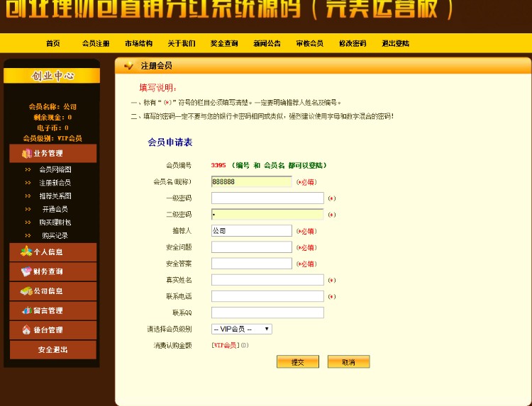Click arrow bullet beside 购买理财包
Image resolution: width=532 pixels, height=406 pixels.
(x=28, y=222)
